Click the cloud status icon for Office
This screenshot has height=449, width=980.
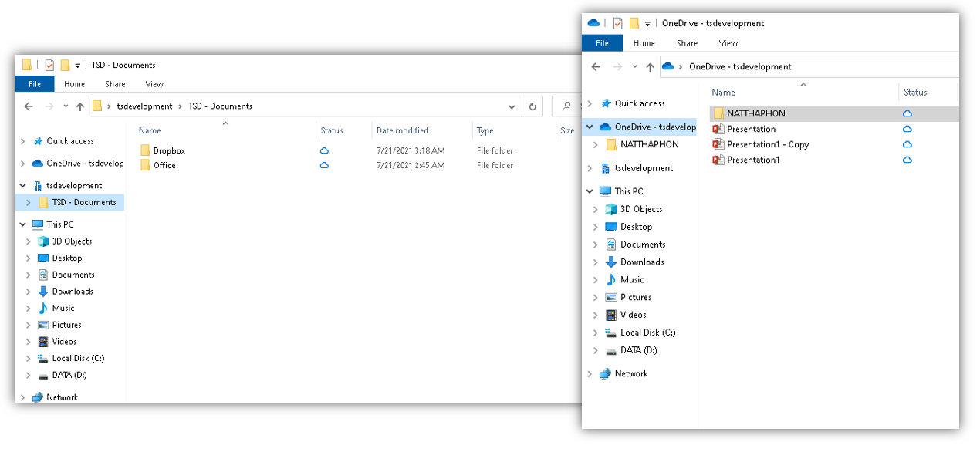325,165
